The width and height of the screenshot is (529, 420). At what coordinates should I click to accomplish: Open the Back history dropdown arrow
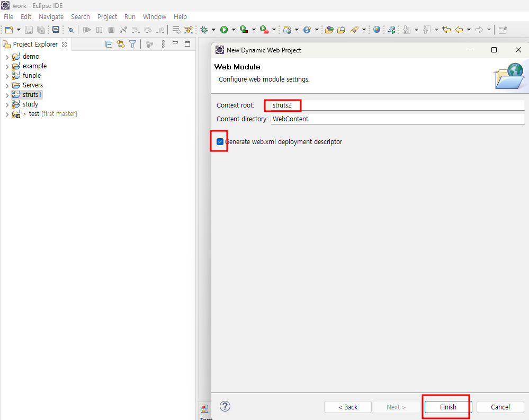(469, 30)
